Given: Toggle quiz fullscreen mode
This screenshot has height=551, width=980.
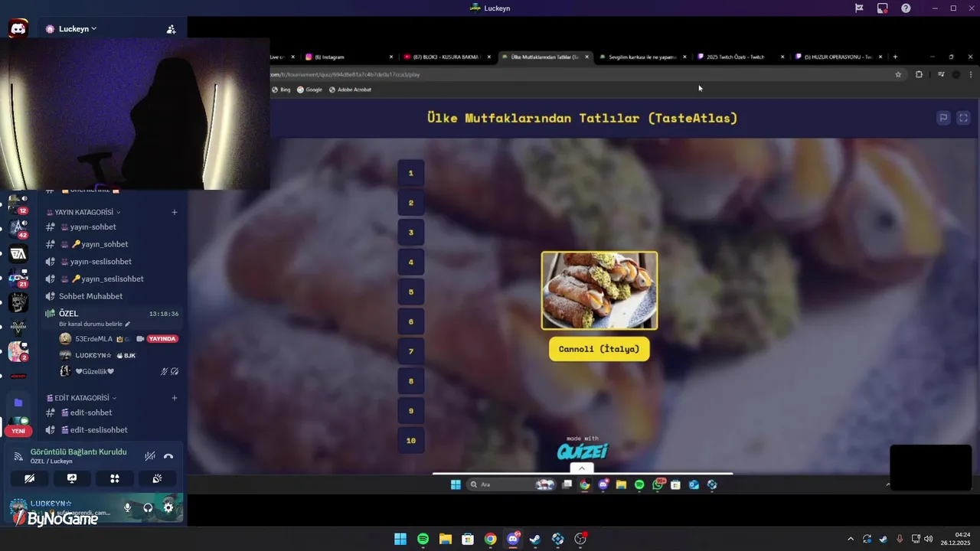Looking at the screenshot, I should coord(963,118).
